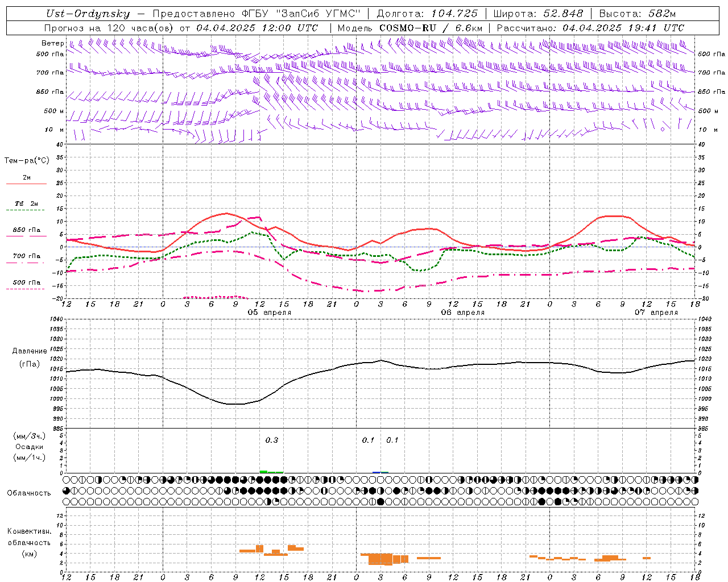
Task: Select the 0.3 precipitation amount value
Action: tap(272, 440)
